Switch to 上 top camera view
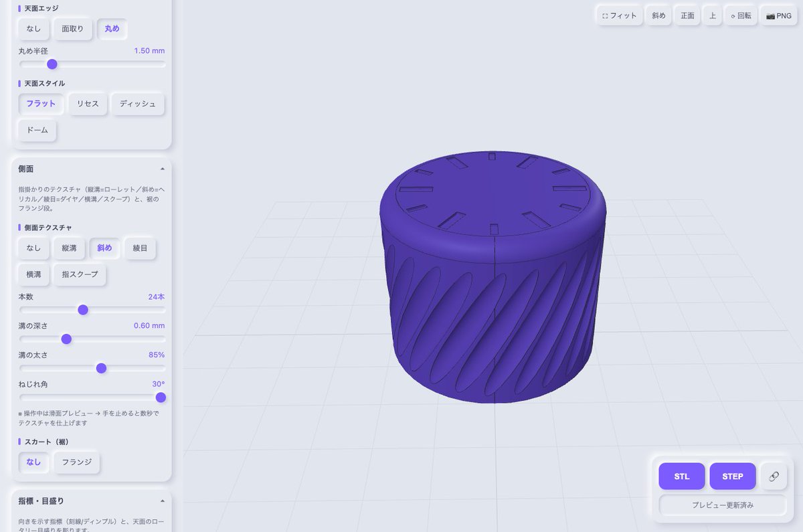The height and width of the screenshot is (532, 803). pos(713,15)
